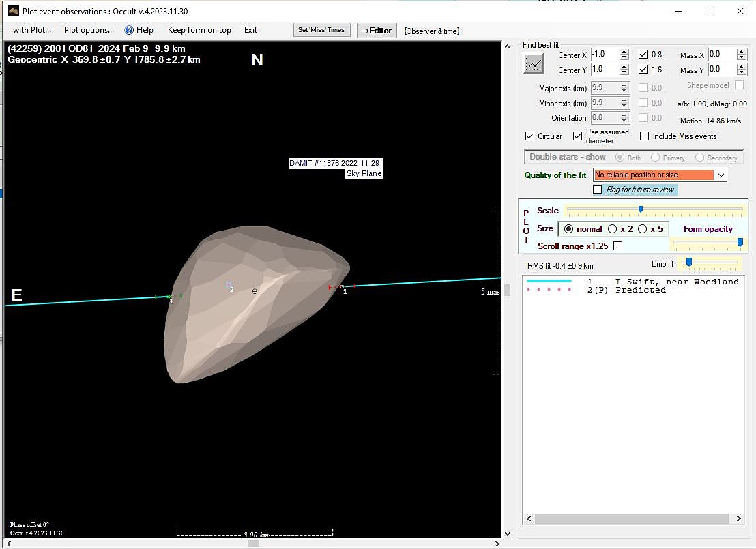Enable Include Miss events checkbox
The width and height of the screenshot is (756, 549).
645,136
